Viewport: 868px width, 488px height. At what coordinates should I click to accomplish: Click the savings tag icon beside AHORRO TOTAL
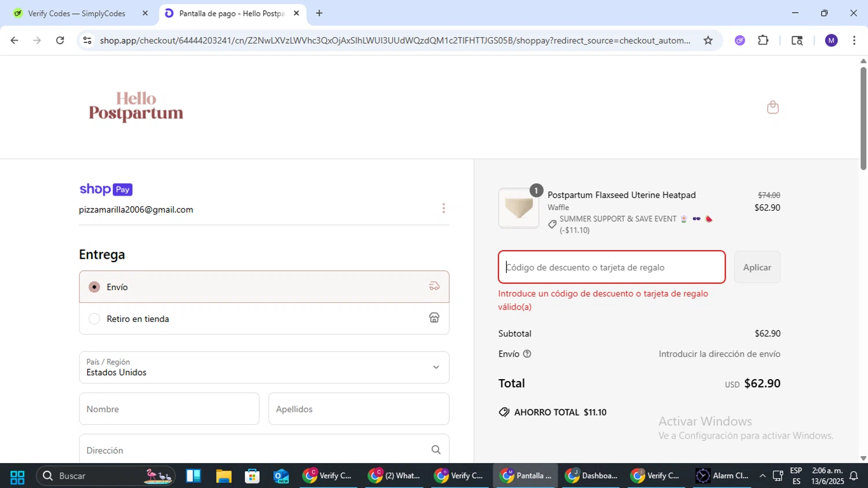[504, 412]
